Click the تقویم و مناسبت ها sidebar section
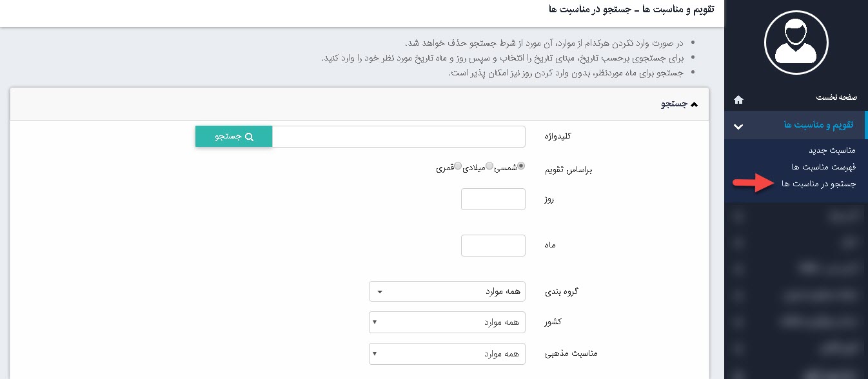868x379 pixels. point(818,124)
